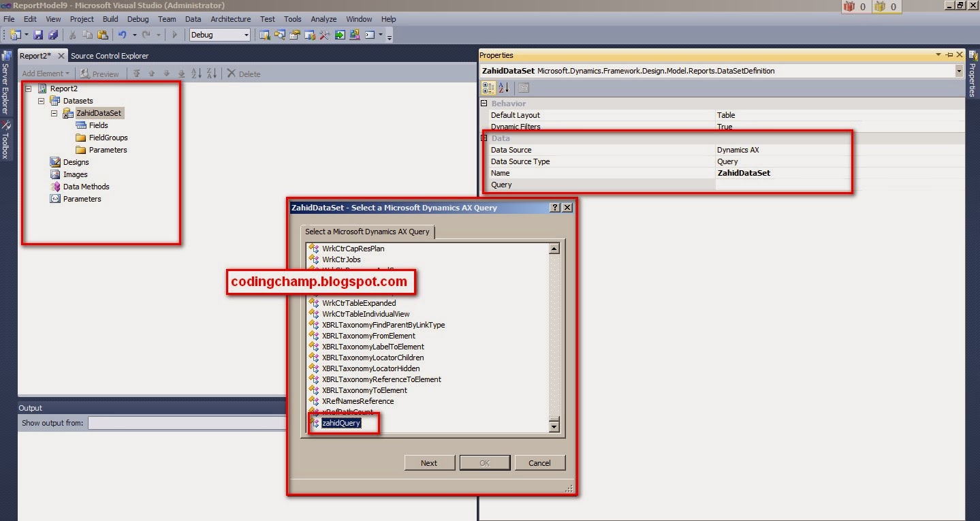Click the Cancel button in dialog
Image resolution: width=980 pixels, height=521 pixels.
(x=539, y=463)
